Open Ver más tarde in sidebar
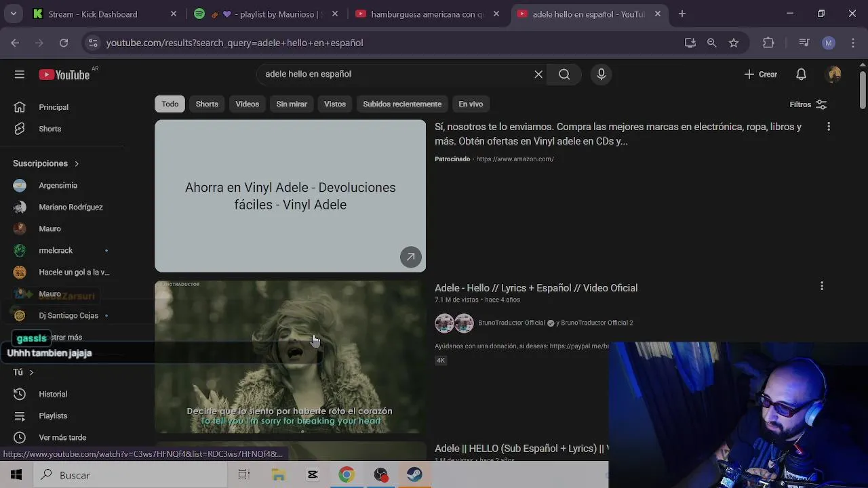 coord(62,437)
